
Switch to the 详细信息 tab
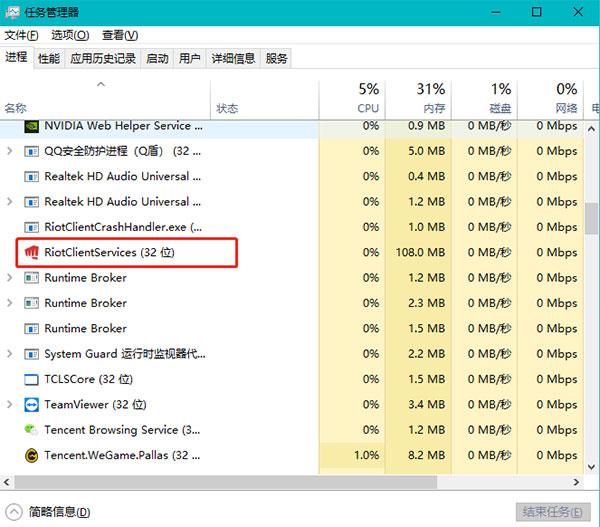click(233, 59)
